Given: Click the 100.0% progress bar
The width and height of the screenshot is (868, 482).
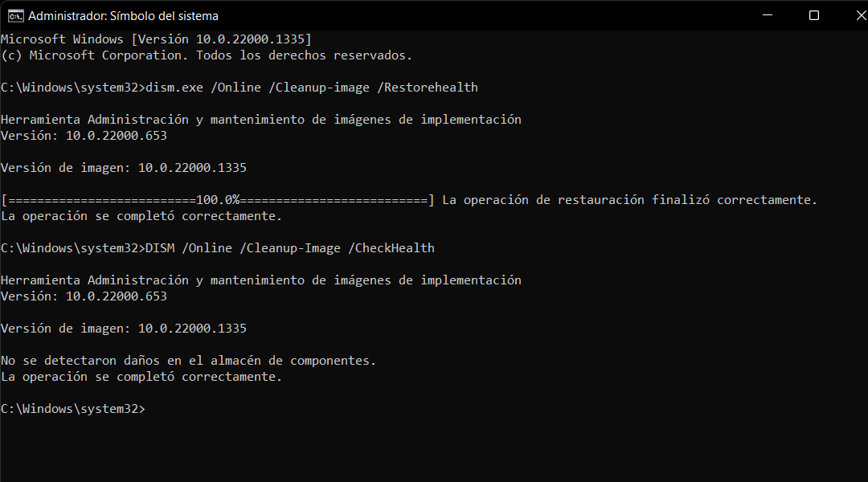Looking at the screenshot, I should 218,200.
